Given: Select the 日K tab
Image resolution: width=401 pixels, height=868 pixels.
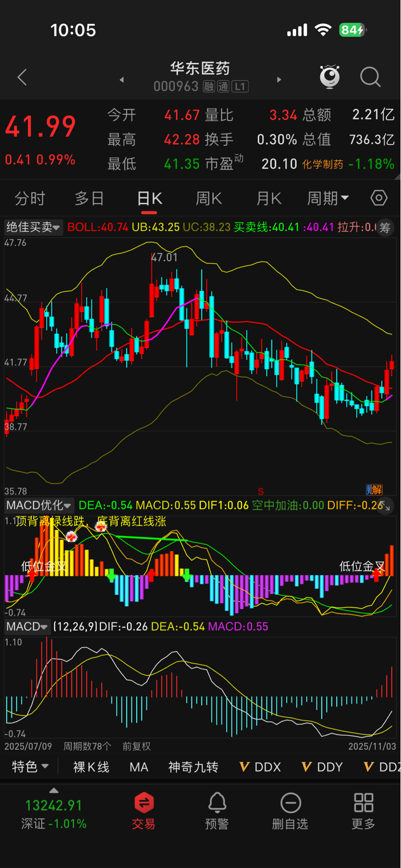Looking at the screenshot, I should (149, 199).
